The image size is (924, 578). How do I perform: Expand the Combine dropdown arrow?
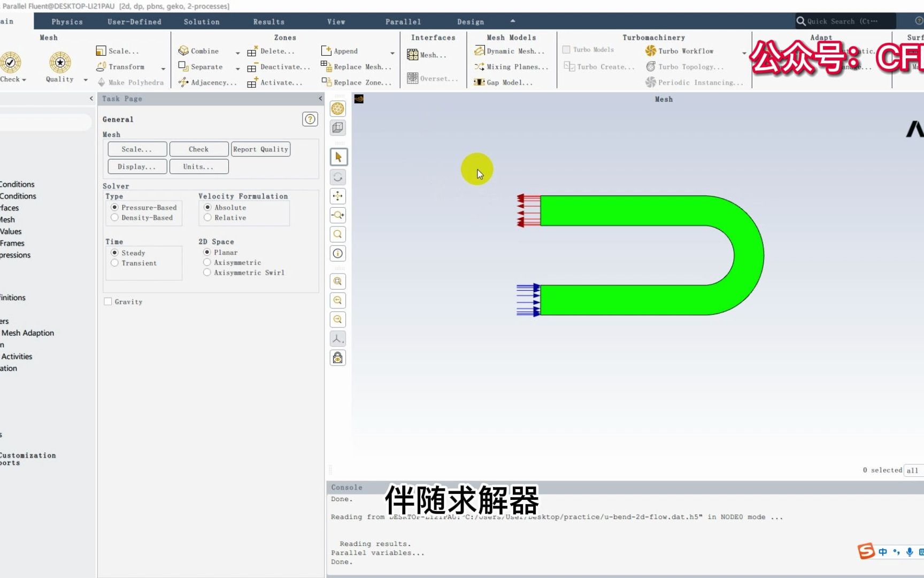[x=237, y=52]
